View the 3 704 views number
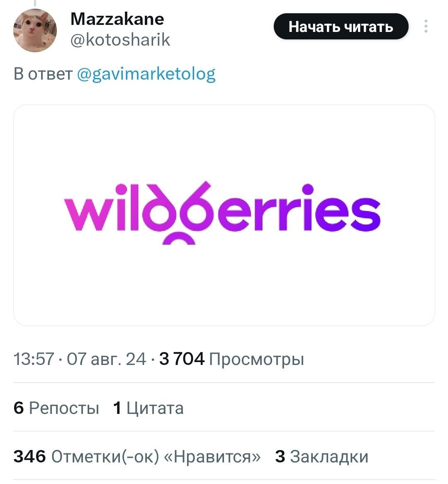 click(x=182, y=359)
